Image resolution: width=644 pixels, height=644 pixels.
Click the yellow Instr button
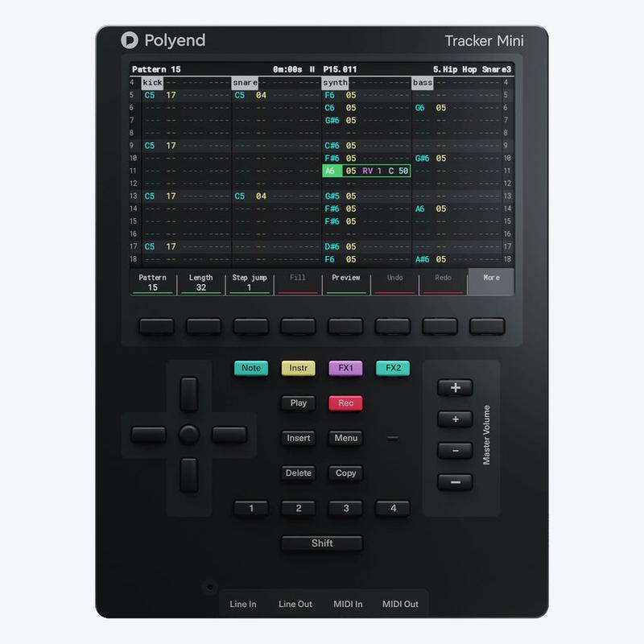(x=298, y=368)
